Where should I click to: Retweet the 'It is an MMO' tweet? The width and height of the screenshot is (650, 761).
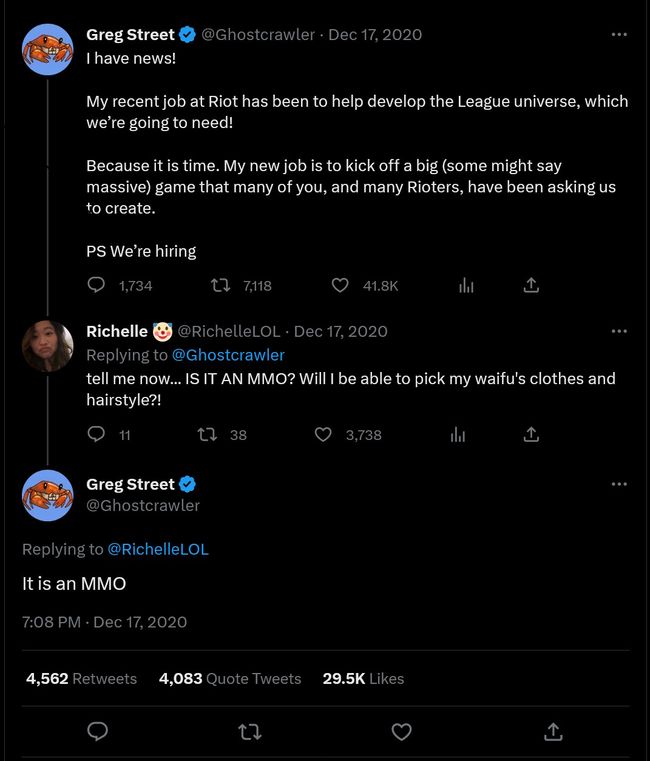click(x=249, y=732)
